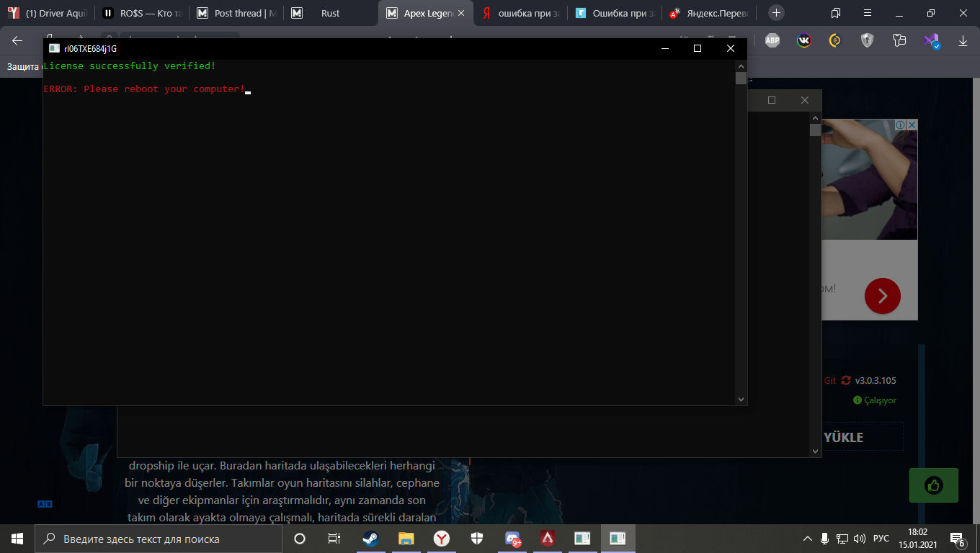Switch to the RO$S browser tab

tap(142, 13)
